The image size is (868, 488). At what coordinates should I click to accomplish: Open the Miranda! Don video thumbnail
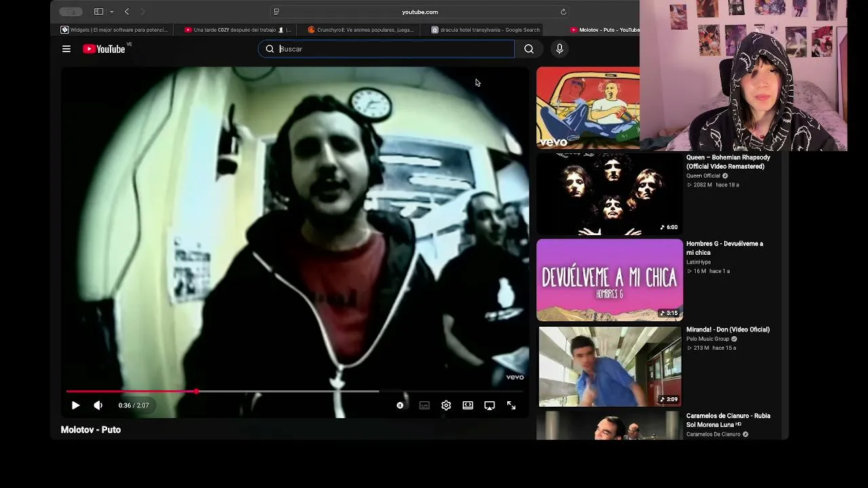[x=610, y=366]
